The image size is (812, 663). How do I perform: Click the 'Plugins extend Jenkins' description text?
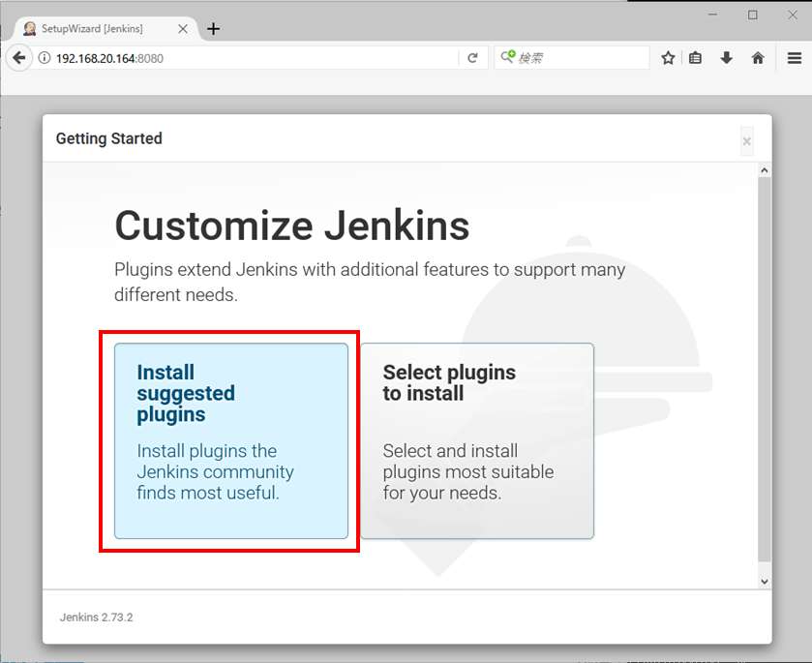point(370,282)
